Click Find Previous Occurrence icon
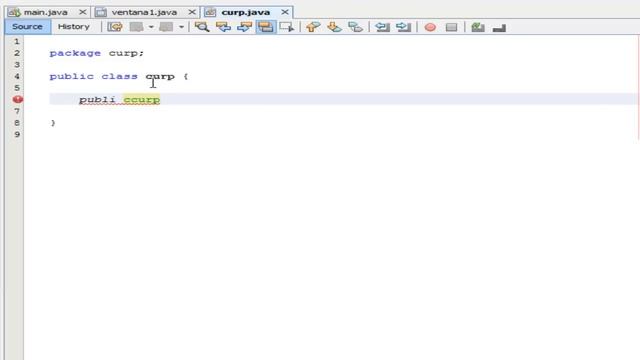 pos(223,27)
